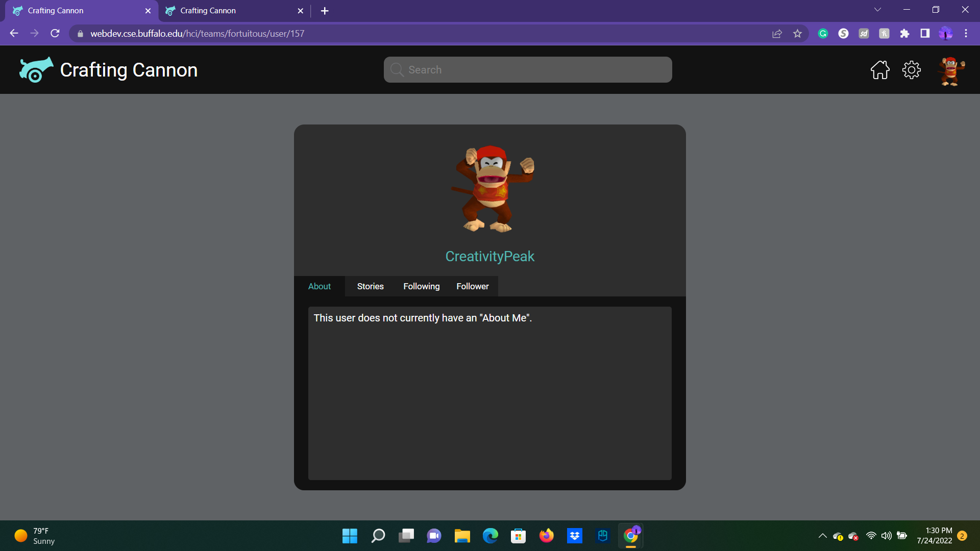Go forward in browser history

pos(34,33)
